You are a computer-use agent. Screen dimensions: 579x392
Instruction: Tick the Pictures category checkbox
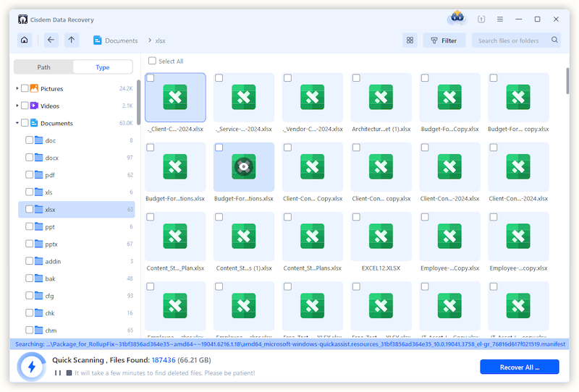pos(25,88)
